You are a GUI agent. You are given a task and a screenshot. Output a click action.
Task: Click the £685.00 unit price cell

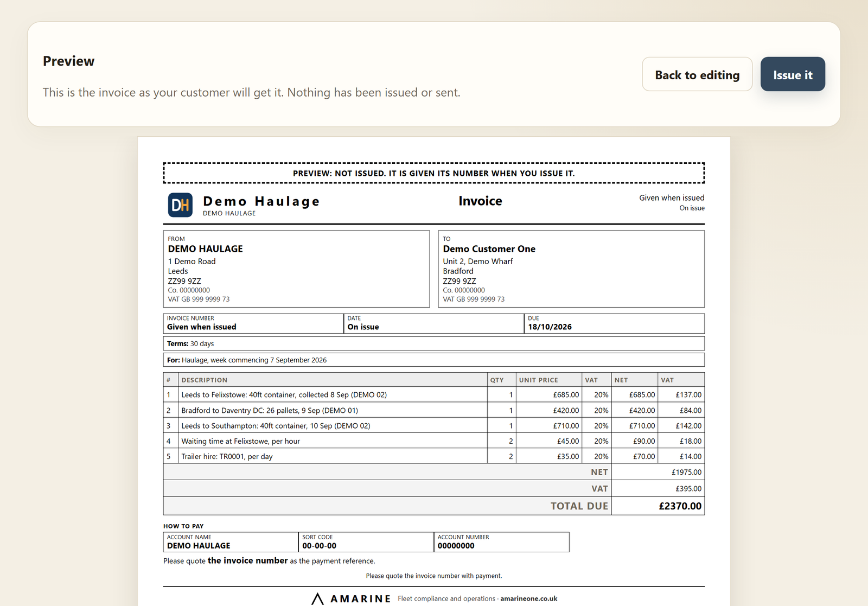click(x=549, y=395)
